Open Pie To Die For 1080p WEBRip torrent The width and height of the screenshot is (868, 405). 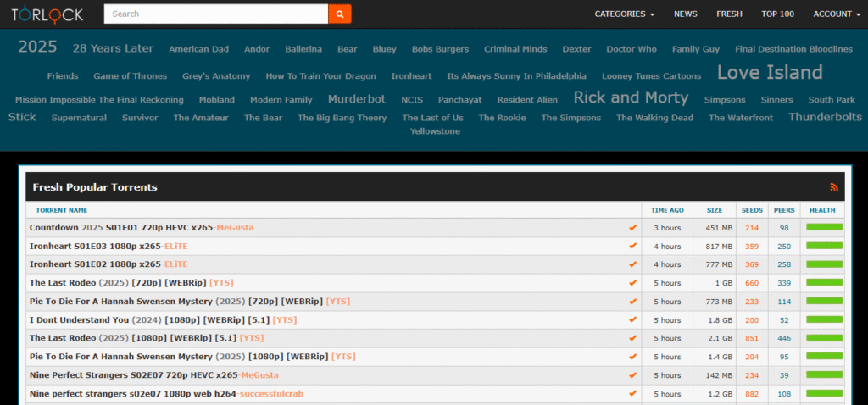192,357
